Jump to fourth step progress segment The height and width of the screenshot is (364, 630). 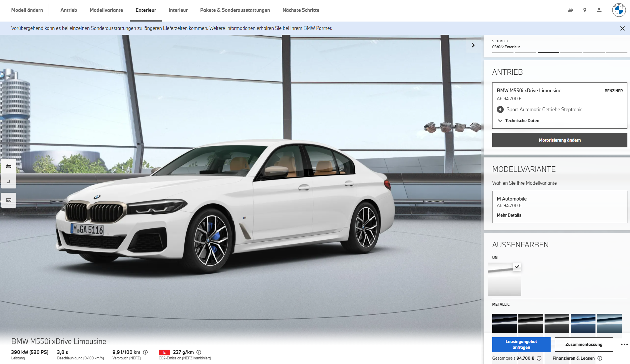[x=571, y=53]
